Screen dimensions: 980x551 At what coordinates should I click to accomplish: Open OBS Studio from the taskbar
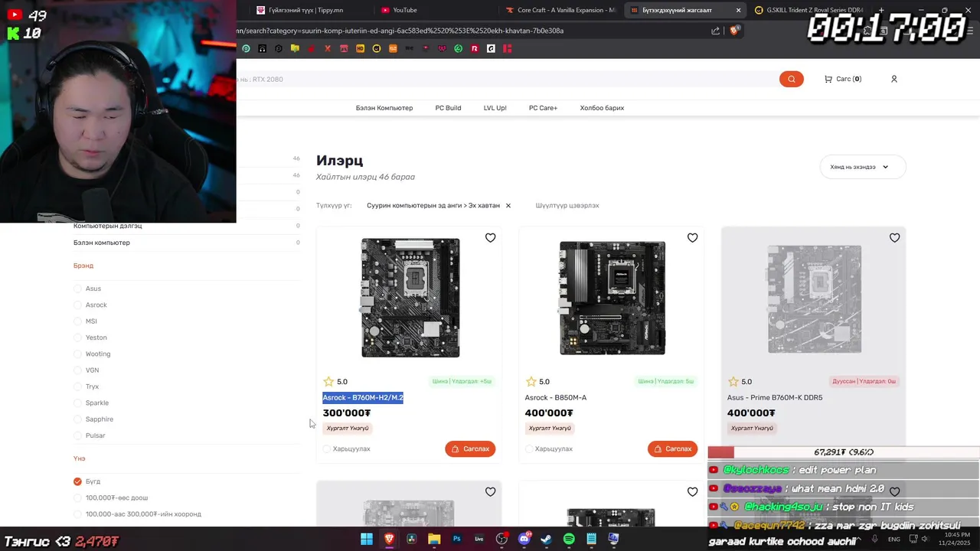pos(501,539)
